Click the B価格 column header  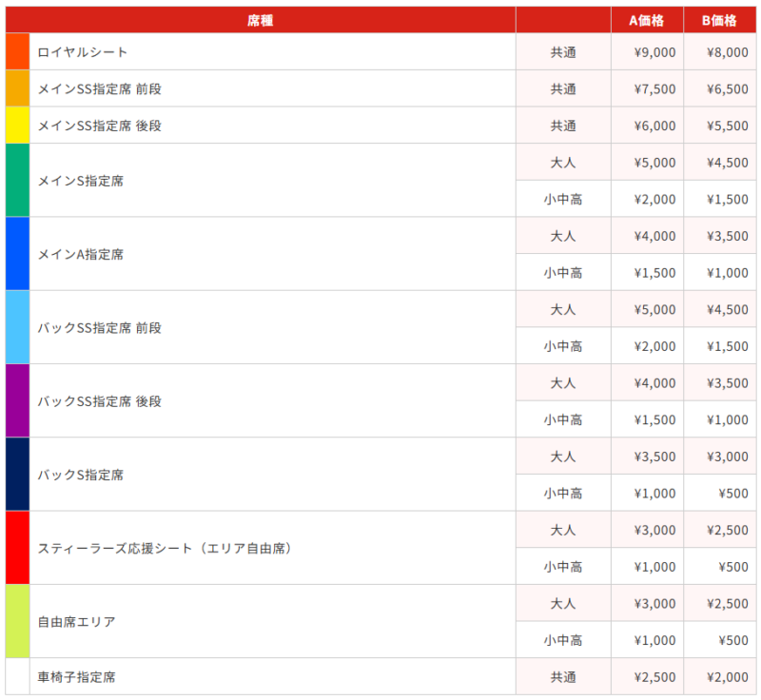coord(720,20)
